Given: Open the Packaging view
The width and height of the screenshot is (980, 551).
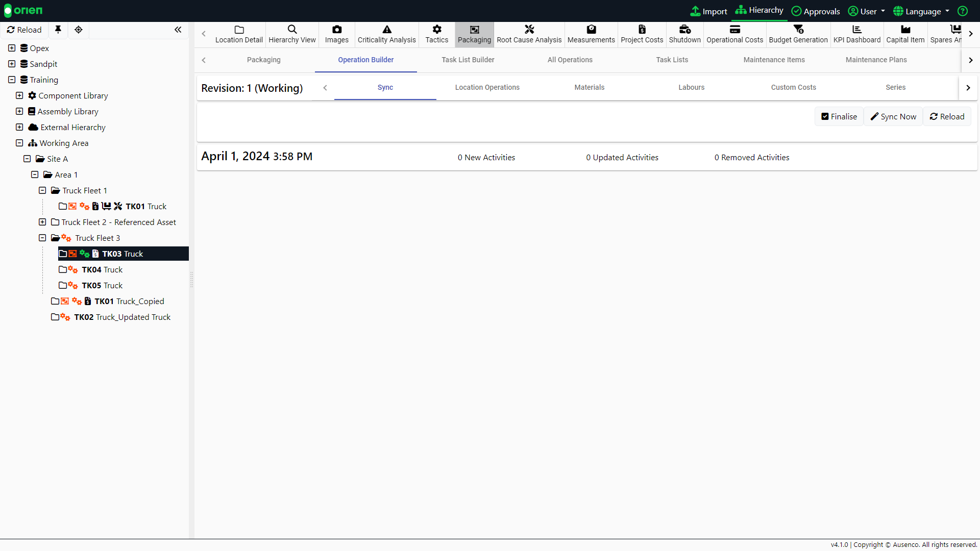Looking at the screenshot, I should (x=474, y=35).
